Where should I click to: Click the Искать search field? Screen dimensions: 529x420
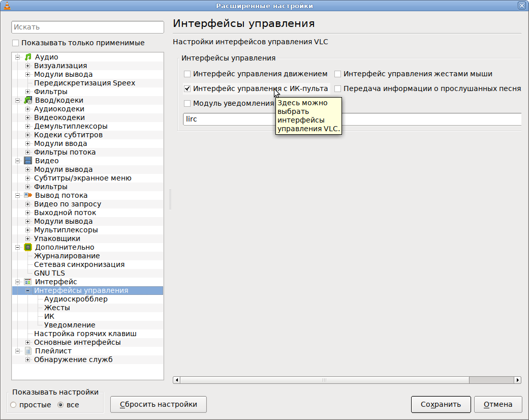(88, 27)
